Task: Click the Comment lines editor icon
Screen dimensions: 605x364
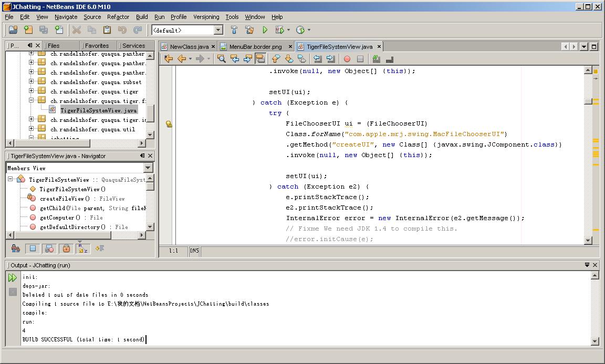Action: point(377,59)
